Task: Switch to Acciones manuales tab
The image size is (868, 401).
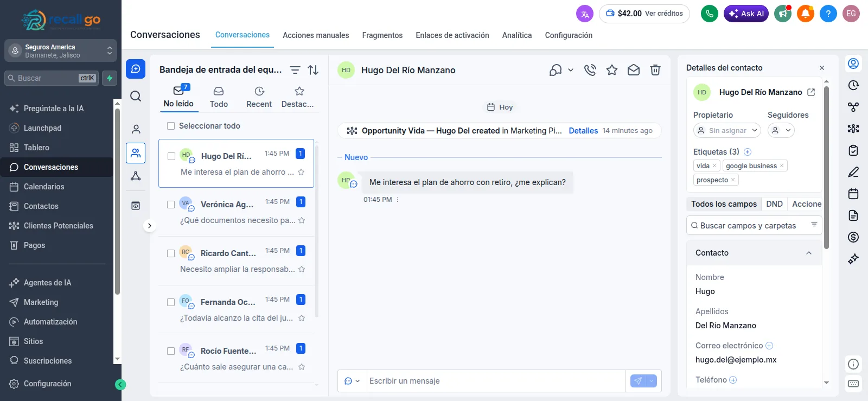Action: pyautogui.click(x=316, y=35)
